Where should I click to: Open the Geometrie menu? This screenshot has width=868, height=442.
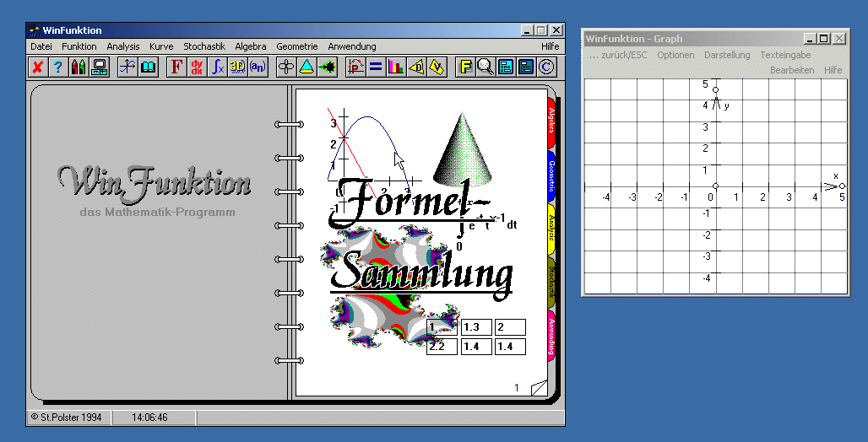(297, 46)
